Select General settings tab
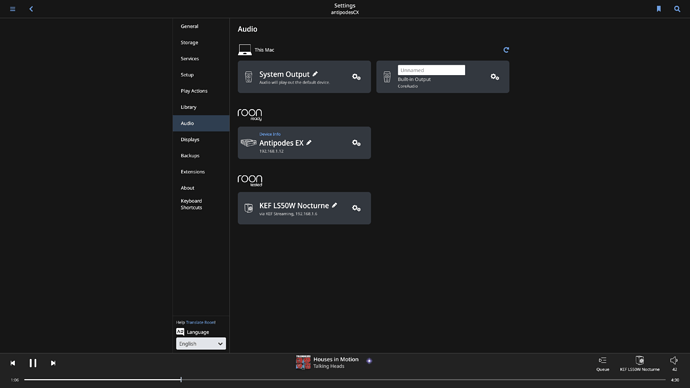The width and height of the screenshot is (690, 388). coord(201,26)
